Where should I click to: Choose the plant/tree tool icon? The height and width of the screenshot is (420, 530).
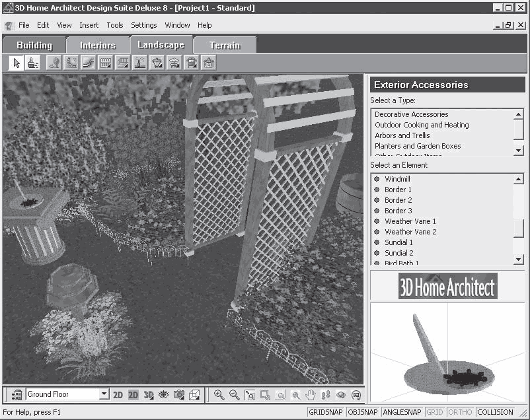(54, 63)
